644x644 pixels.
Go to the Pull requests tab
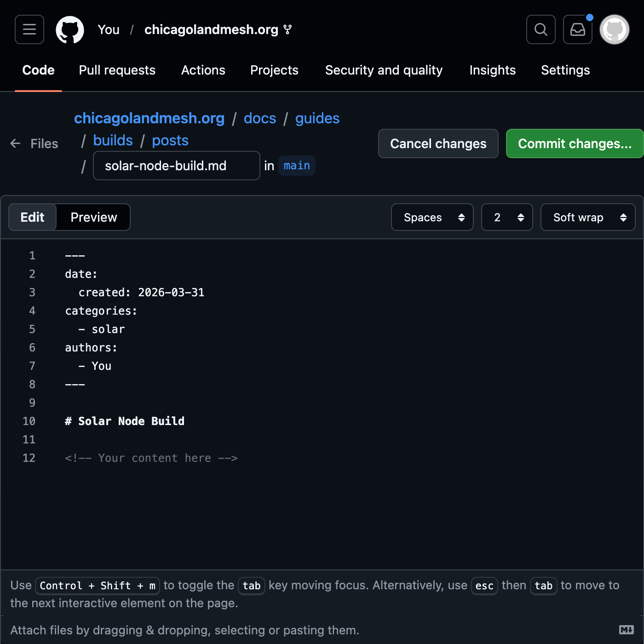117,70
